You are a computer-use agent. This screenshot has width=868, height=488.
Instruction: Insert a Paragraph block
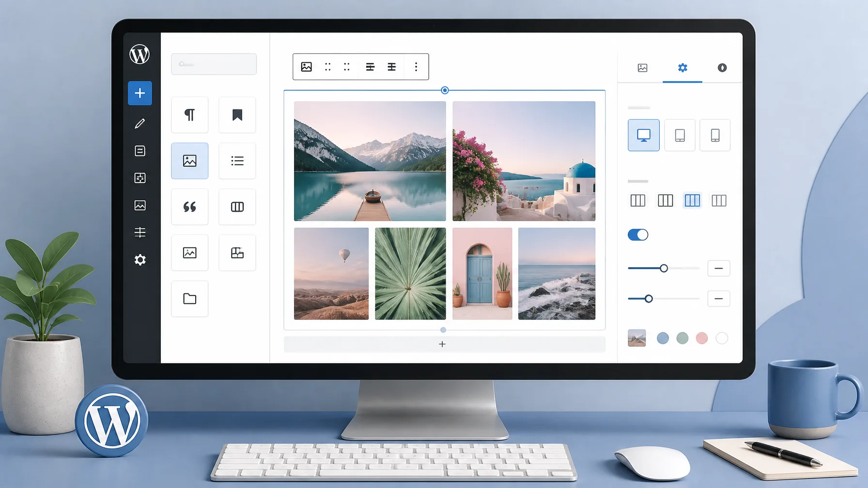point(190,115)
